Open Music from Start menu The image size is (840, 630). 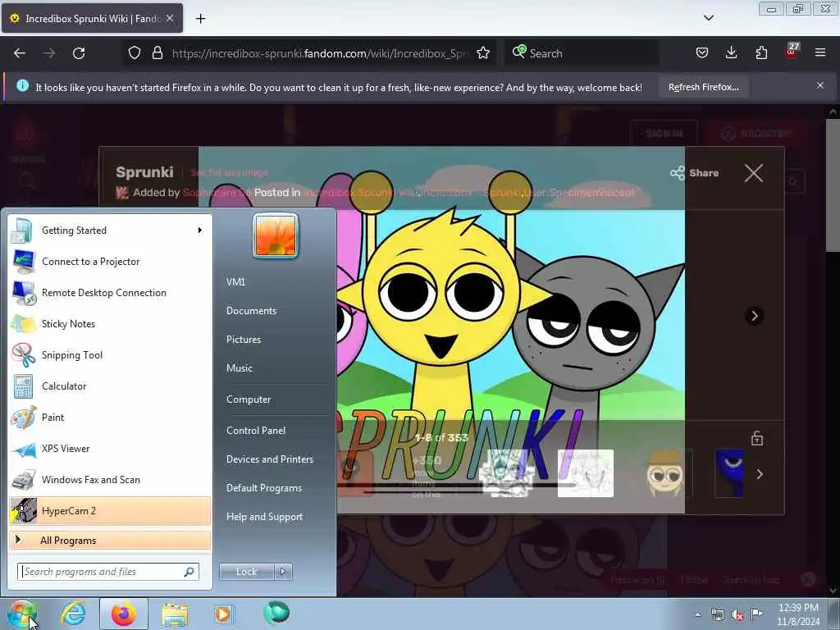click(240, 368)
